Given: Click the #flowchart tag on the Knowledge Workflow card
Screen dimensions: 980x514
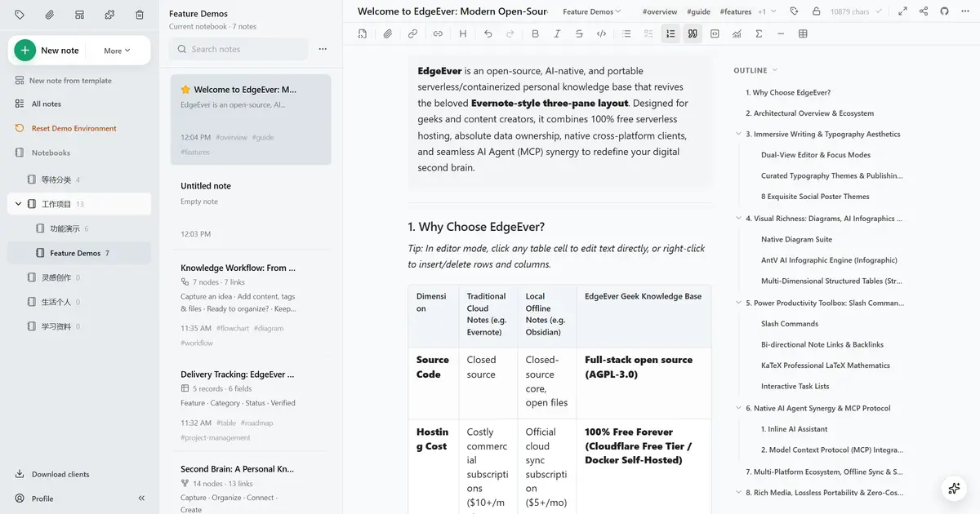Looking at the screenshot, I should tap(232, 328).
